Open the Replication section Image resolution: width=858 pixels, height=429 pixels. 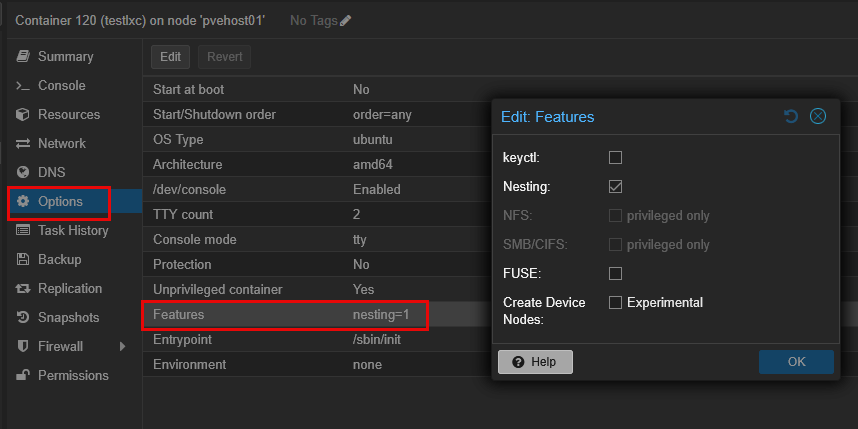pos(74,288)
